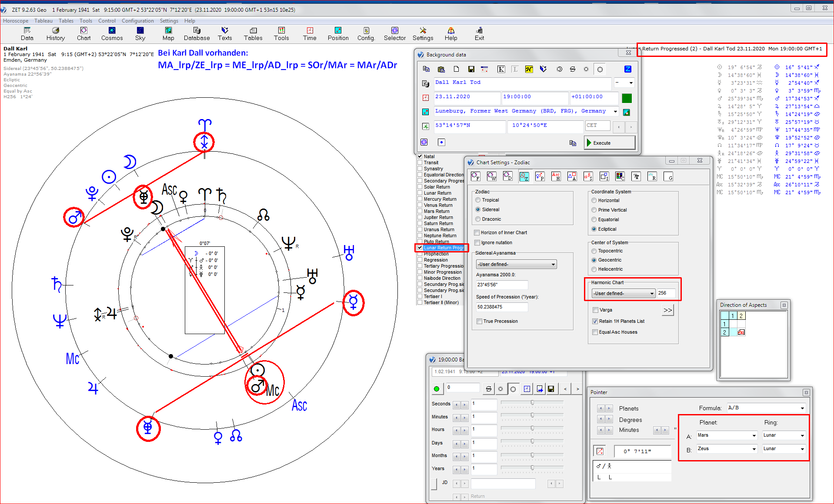Open the Control menu

[x=107, y=21]
